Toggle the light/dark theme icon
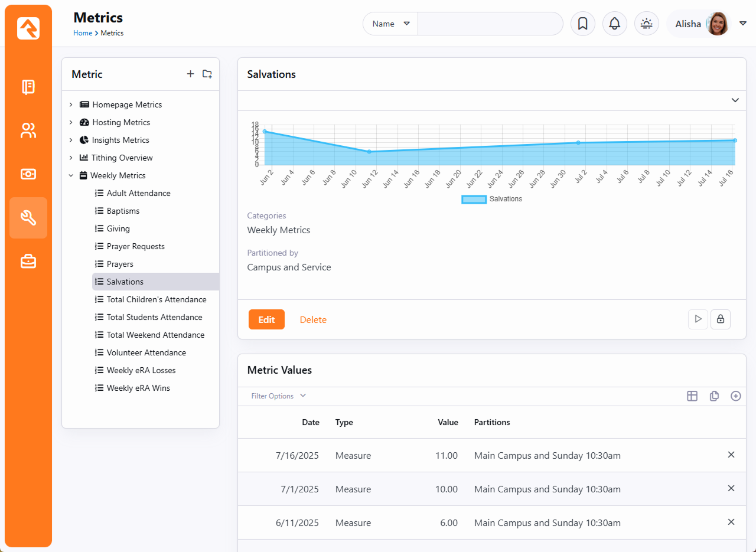 pyautogui.click(x=646, y=24)
